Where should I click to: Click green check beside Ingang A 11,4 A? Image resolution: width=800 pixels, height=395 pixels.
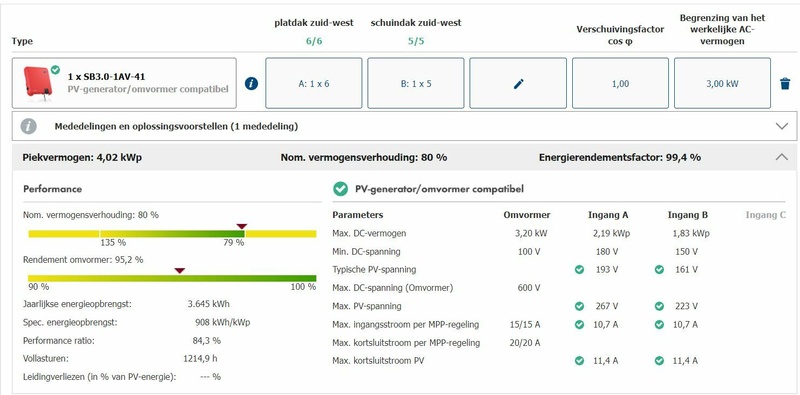click(x=579, y=361)
